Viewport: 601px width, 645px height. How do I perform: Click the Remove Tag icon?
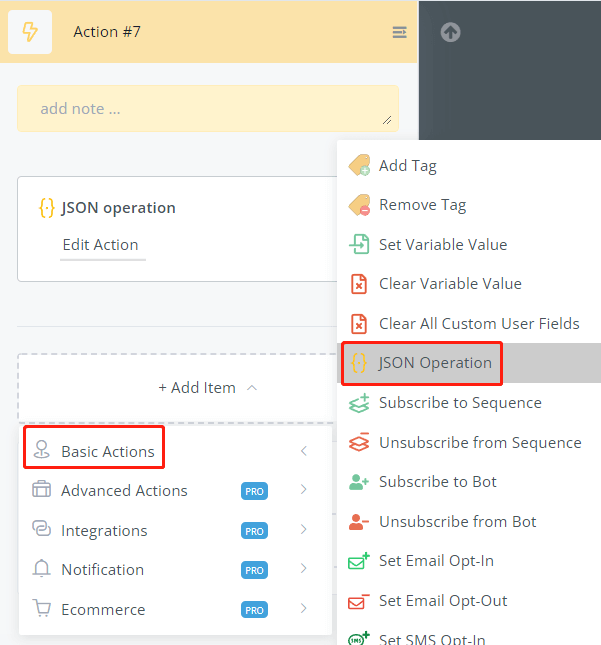(x=359, y=205)
